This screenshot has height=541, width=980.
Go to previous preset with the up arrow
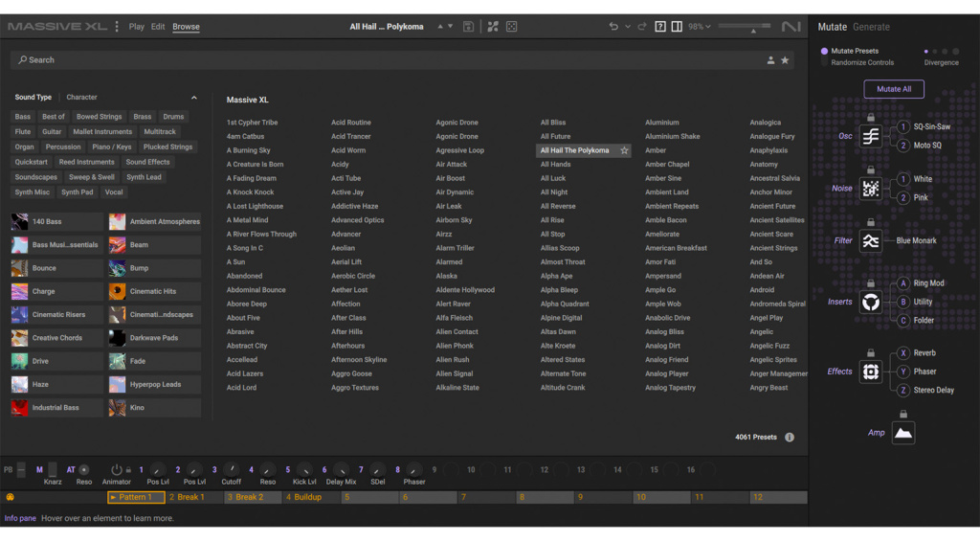coord(440,26)
